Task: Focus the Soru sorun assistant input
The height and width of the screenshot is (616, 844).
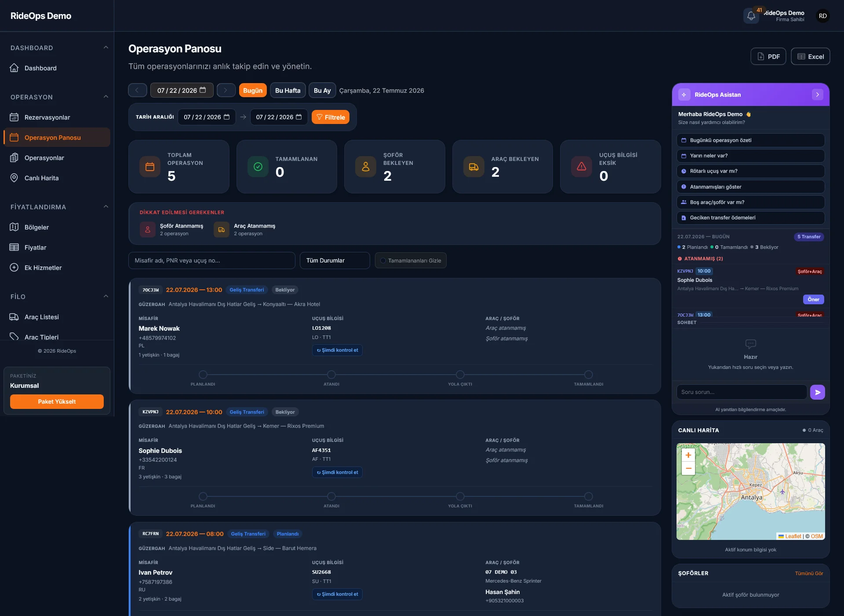Action: [742, 392]
